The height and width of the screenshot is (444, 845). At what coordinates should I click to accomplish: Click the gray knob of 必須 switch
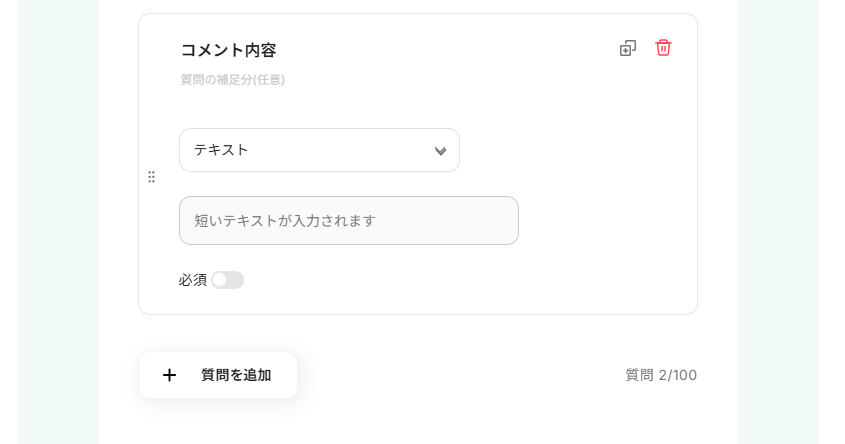click(220, 280)
